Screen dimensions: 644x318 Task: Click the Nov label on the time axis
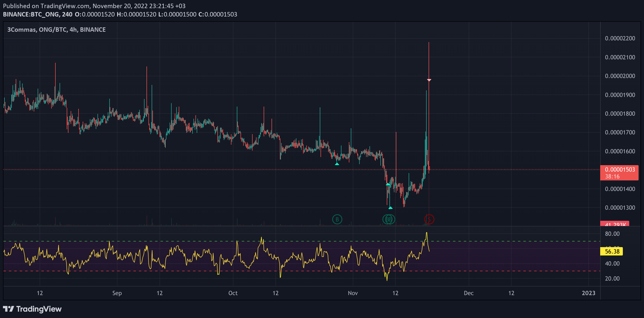353,293
